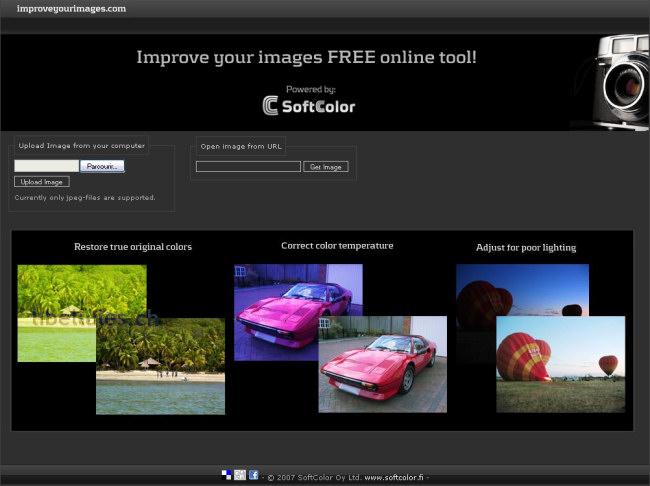
Task: Click the corrected beach with water thumbnail
Action: click(160, 367)
